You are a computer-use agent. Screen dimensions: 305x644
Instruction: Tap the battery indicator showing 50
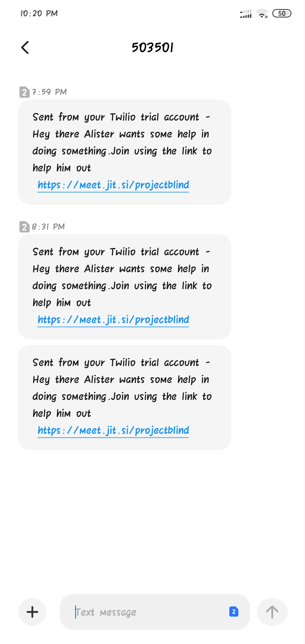(282, 13)
